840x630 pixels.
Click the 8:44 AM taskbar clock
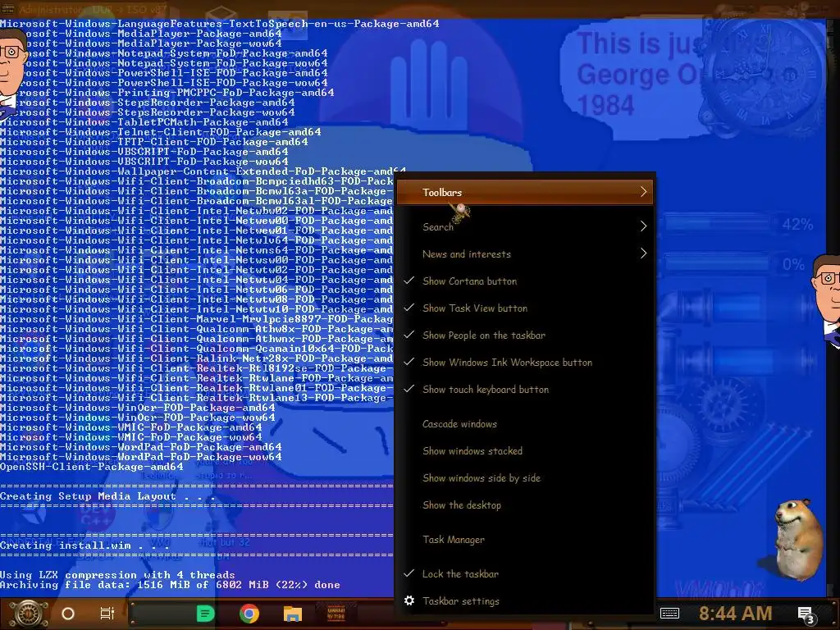pos(735,614)
